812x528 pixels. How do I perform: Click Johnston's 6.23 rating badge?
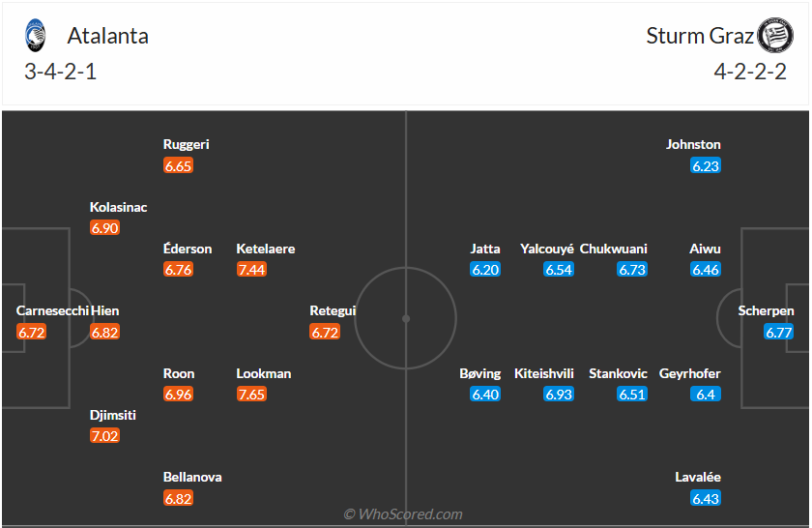[706, 166]
